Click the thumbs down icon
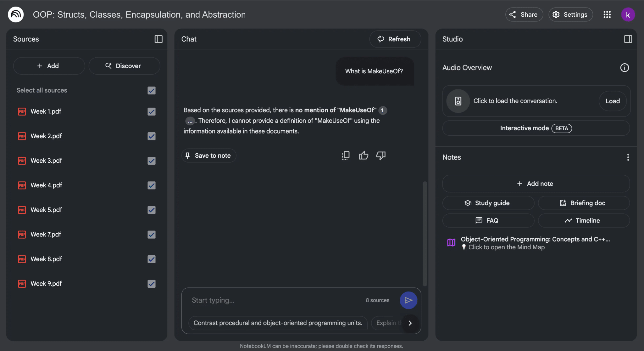Screen dimensions: 644x351 pos(381,155)
